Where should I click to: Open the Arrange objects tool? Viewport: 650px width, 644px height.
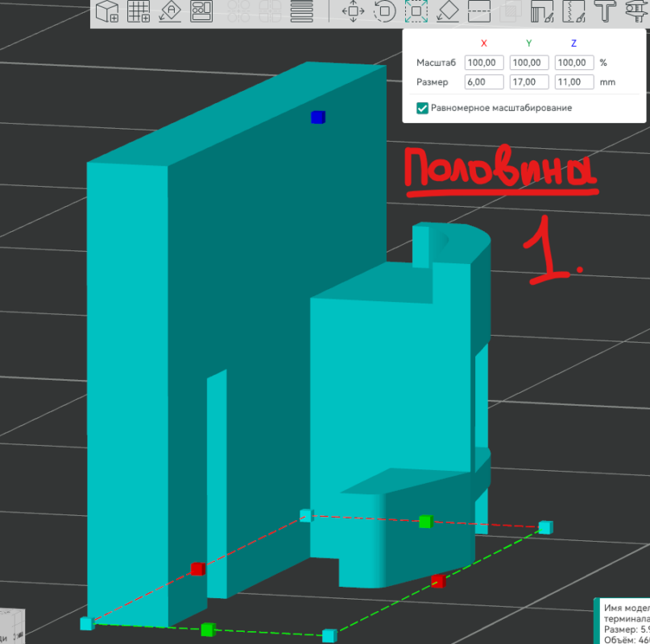pyautogui.click(x=201, y=11)
